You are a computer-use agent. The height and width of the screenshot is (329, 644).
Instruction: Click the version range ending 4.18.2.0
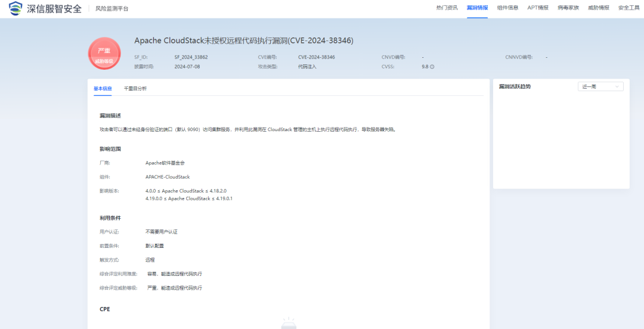point(186,191)
